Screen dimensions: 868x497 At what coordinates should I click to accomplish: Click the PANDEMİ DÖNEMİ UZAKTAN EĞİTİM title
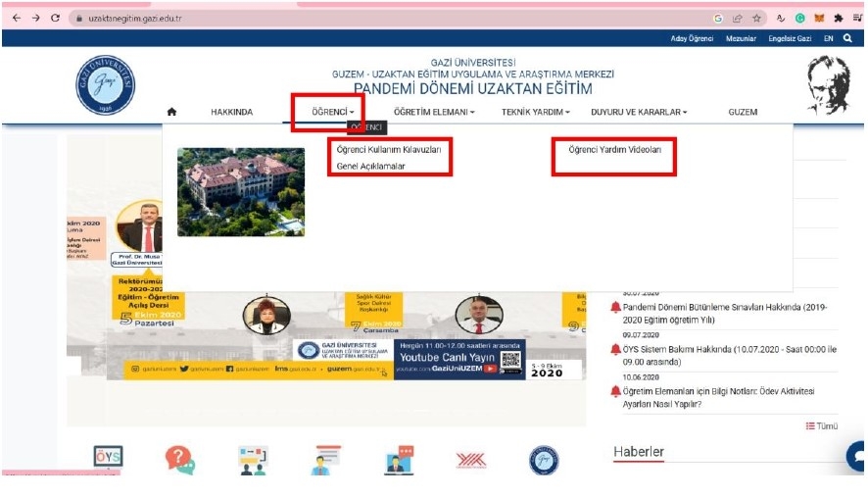(473, 88)
